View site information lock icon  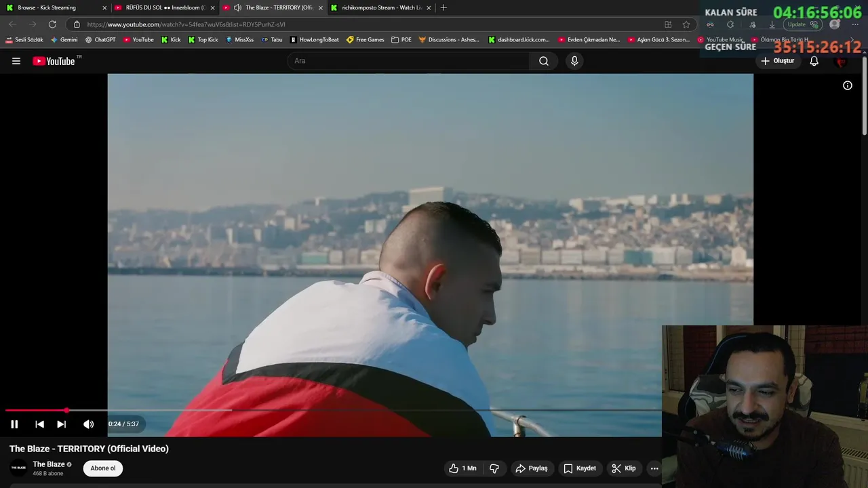[x=77, y=24]
